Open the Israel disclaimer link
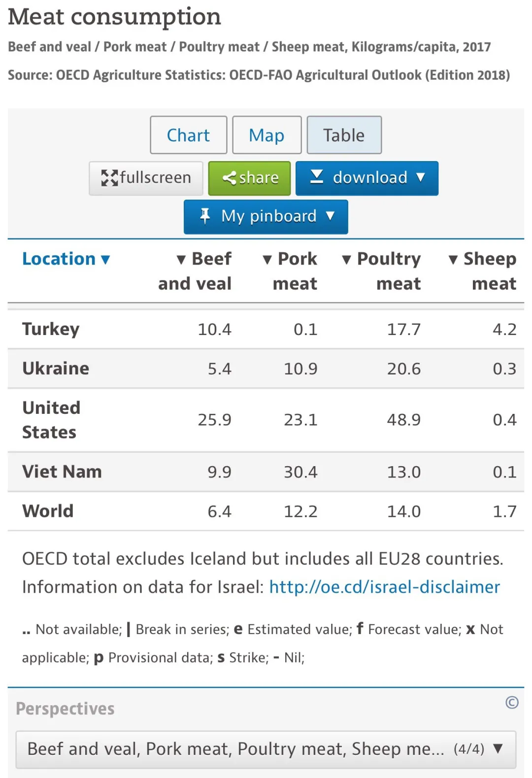The image size is (532, 778). (x=384, y=587)
